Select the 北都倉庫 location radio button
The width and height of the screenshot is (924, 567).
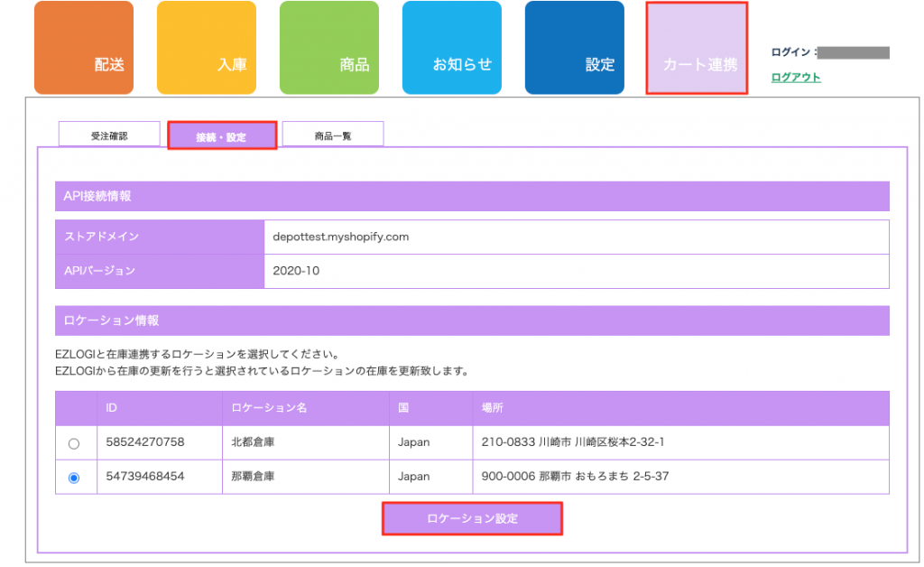[x=74, y=443]
